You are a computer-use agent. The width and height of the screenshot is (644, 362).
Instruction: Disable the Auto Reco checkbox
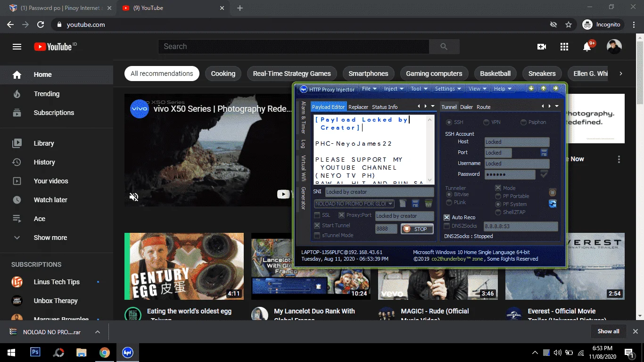tap(447, 217)
